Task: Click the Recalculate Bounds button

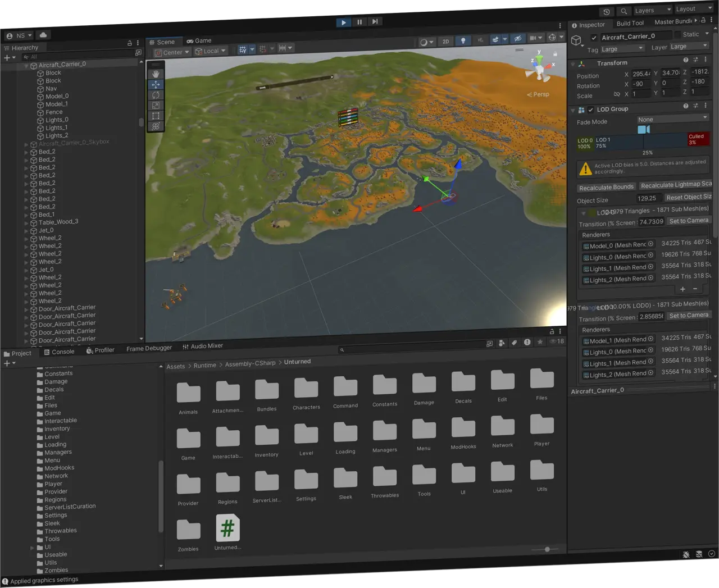Action: (x=606, y=188)
